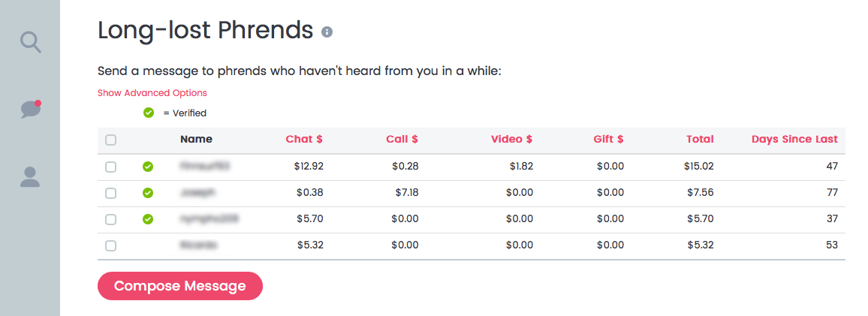This screenshot has width=868, height=316.
Task: Click the verified badge in the $15.02 row
Action: (148, 166)
